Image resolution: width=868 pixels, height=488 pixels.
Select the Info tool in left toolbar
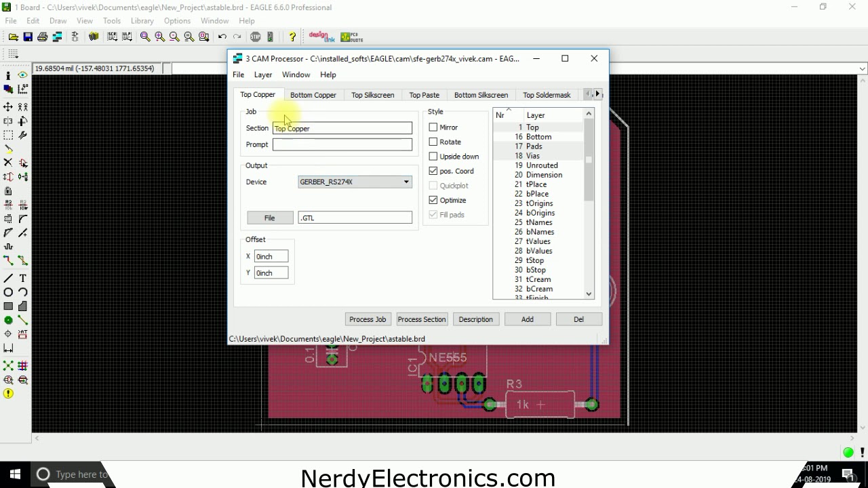[x=8, y=75]
